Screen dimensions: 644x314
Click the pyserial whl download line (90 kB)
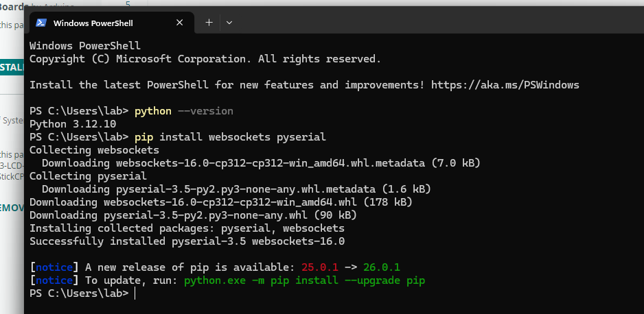click(x=193, y=215)
